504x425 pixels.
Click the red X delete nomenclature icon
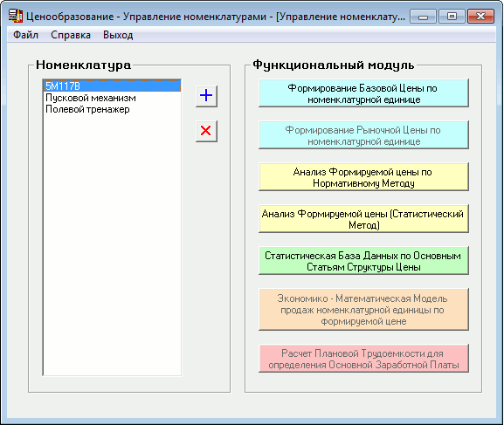pos(206,131)
